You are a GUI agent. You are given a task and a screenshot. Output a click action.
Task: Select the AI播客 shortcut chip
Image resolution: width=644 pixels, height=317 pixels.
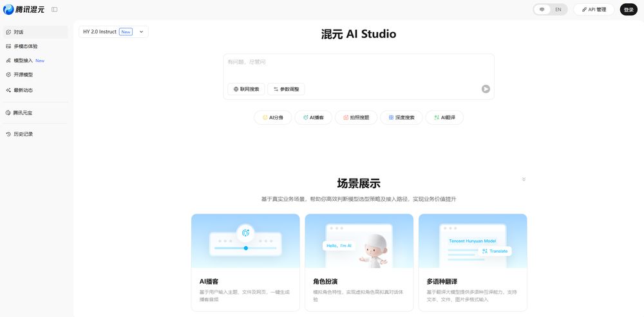pos(314,117)
